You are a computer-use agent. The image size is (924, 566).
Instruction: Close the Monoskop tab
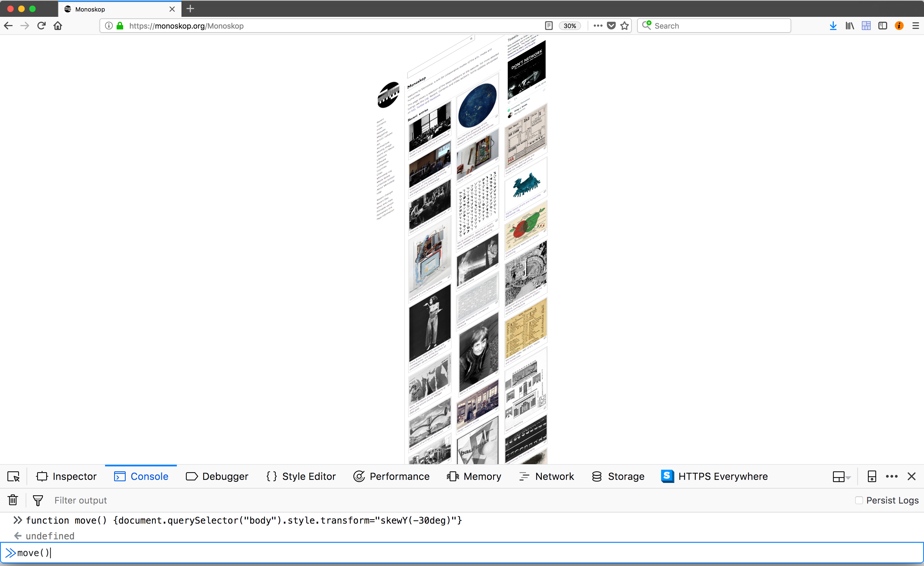pos(172,9)
